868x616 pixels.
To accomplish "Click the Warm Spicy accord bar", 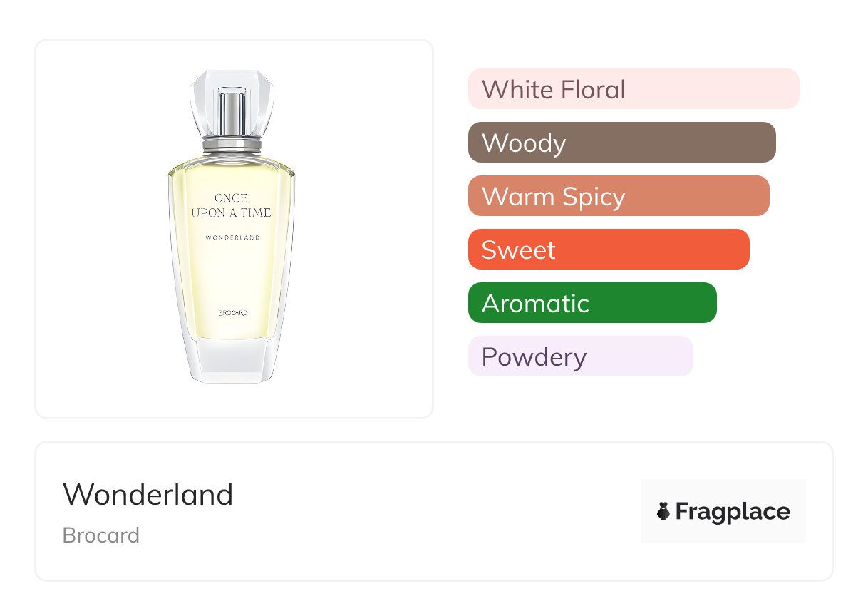I will (x=618, y=196).
